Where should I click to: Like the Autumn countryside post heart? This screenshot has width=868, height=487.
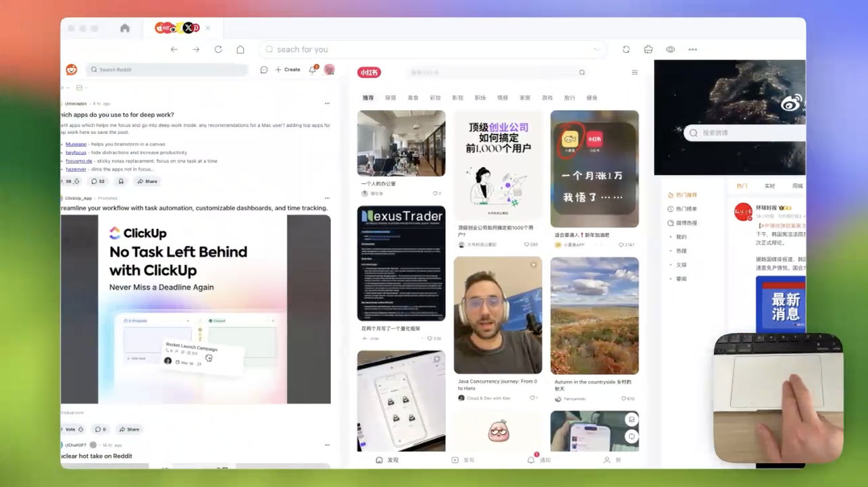(x=622, y=399)
